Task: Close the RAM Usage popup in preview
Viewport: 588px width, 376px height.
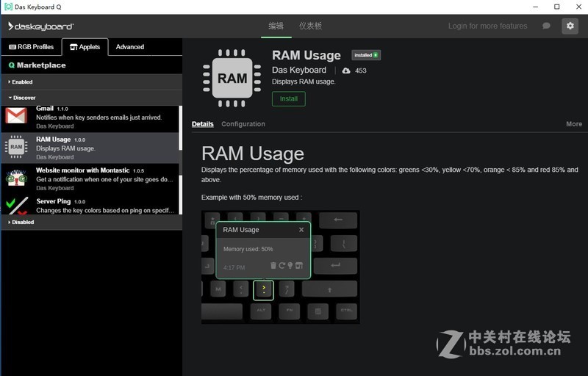Action: 301,230
